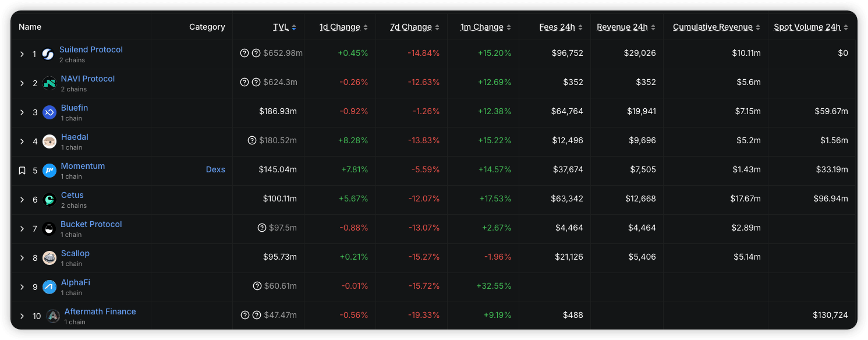Open the Scallop link

[x=75, y=253]
